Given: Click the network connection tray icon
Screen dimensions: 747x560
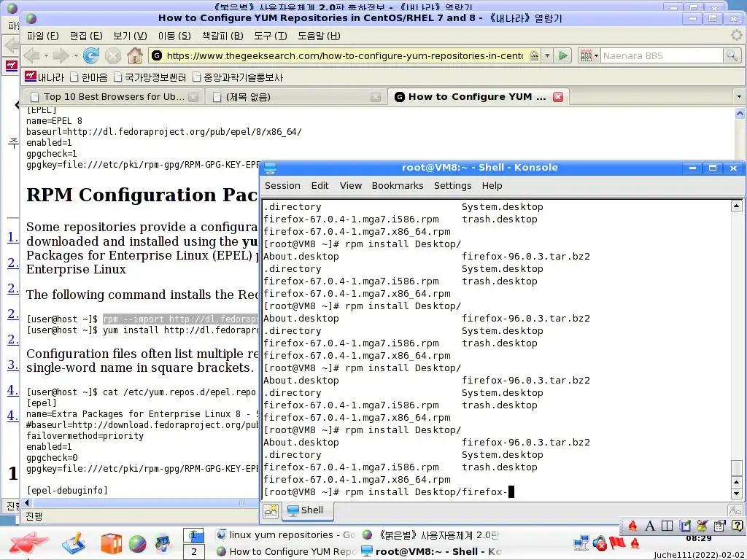Looking at the screenshot, I should click(x=581, y=543).
